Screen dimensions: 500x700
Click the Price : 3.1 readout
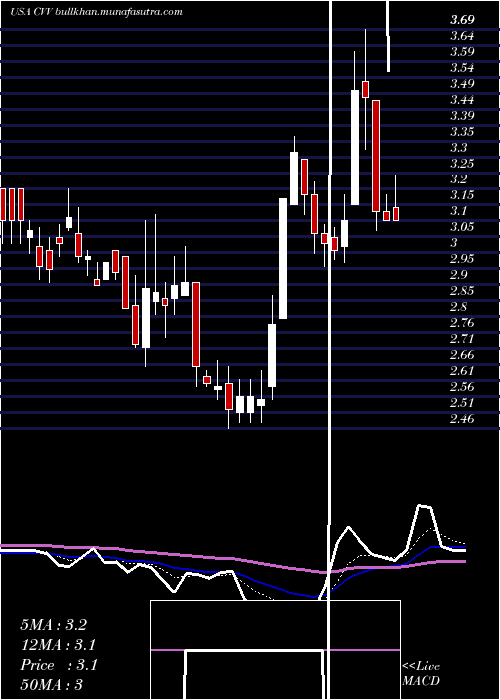coord(58,665)
